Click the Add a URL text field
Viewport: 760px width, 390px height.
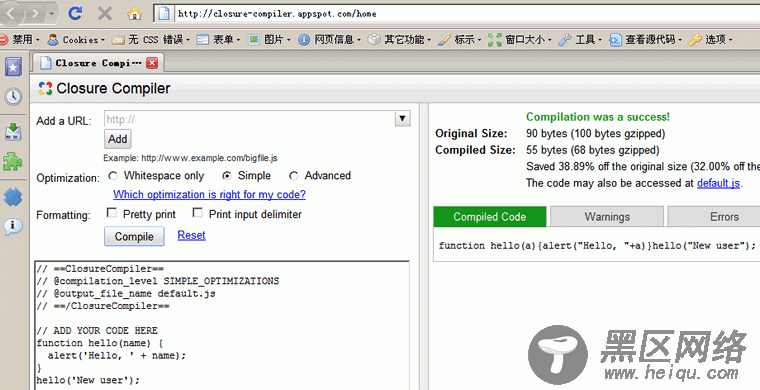250,119
